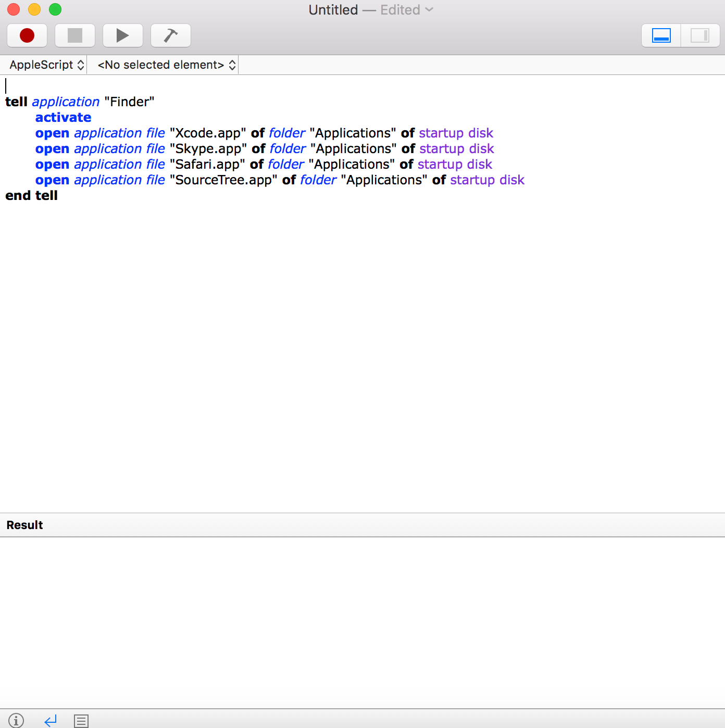Show the result pane arrow icon

tap(51, 720)
